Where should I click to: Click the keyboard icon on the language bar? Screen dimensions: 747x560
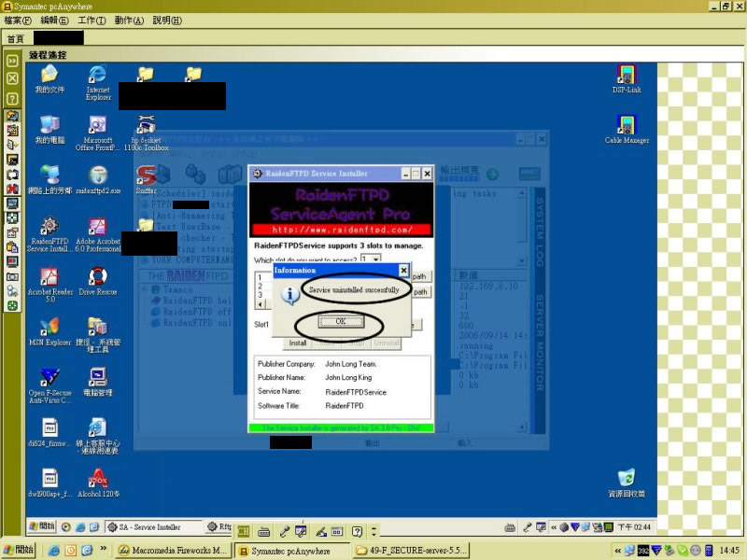tap(263, 531)
